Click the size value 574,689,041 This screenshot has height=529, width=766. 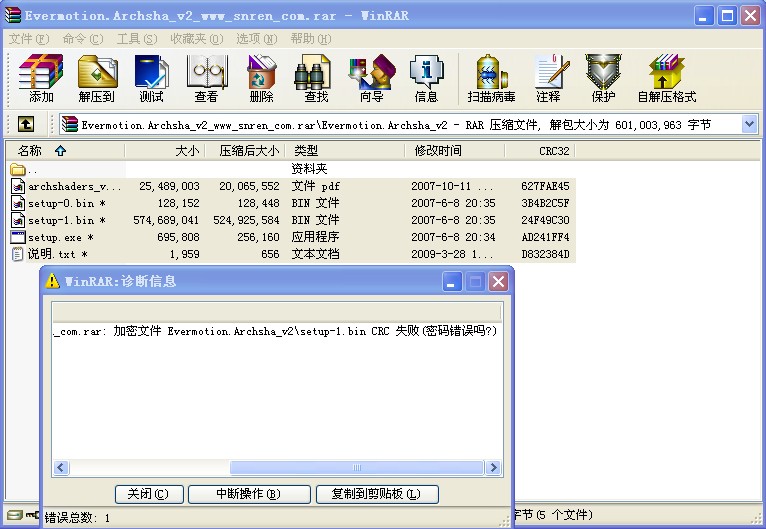point(166,220)
